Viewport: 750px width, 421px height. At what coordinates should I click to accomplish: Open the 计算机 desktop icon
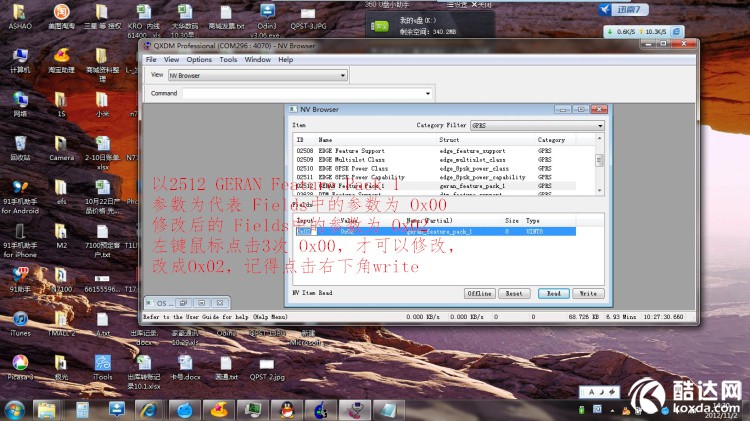click(20, 61)
